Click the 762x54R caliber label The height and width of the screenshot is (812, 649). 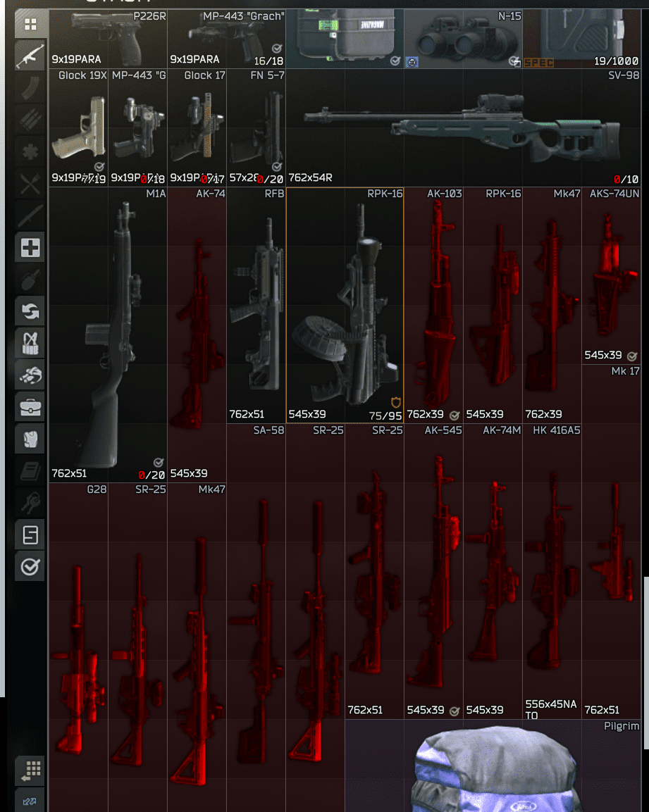coord(310,177)
